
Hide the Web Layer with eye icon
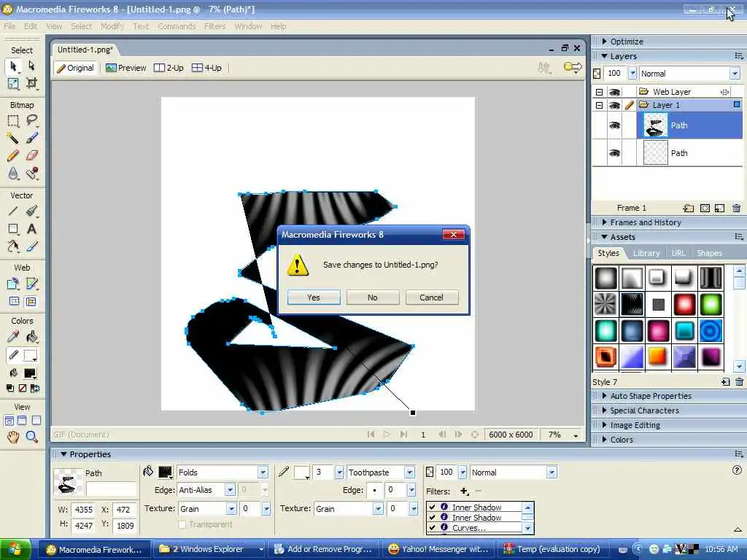[x=614, y=92]
